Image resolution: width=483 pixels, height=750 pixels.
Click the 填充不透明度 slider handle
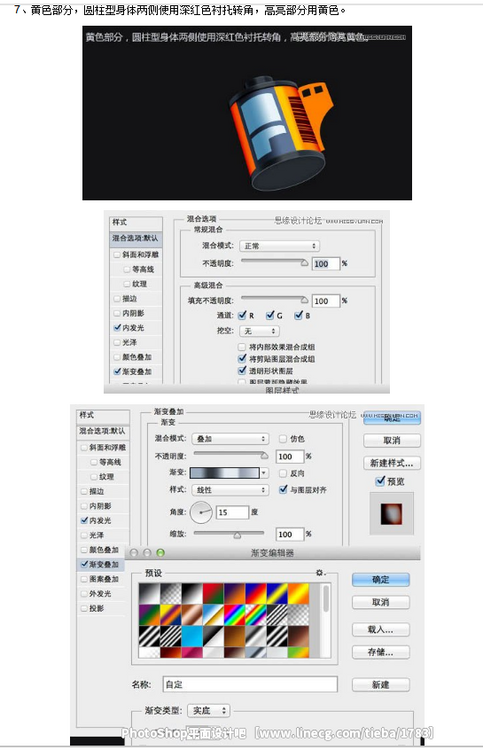pyautogui.click(x=304, y=299)
